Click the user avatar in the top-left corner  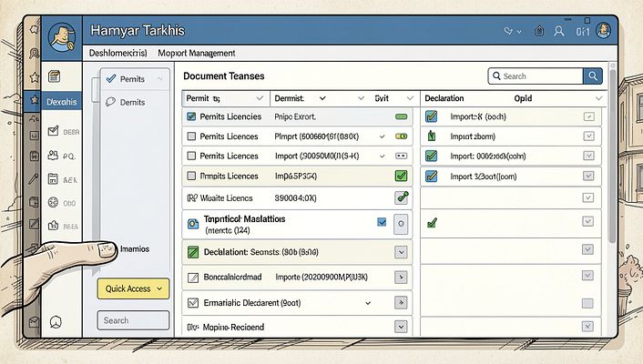click(x=62, y=37)
